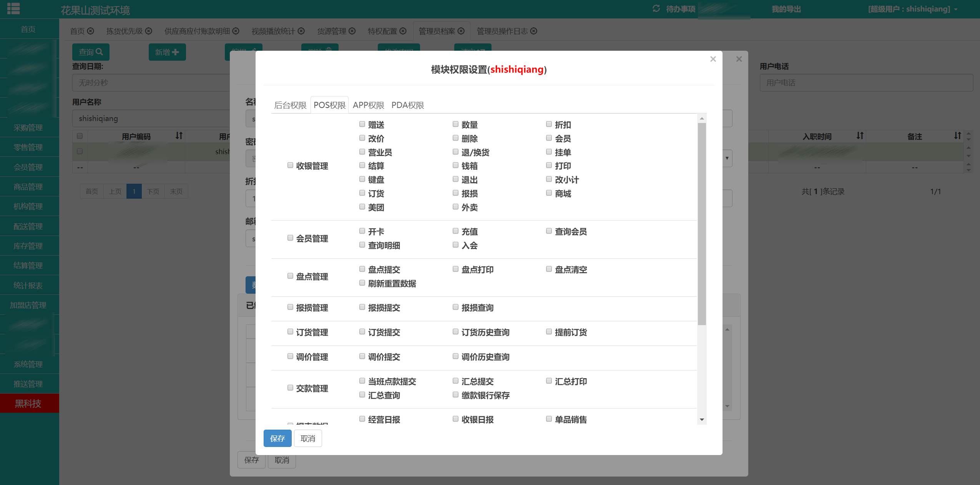Viewport: 980px width, 485px height.
Task: Close the 供应商应付账款明细 tab via x icon
Action: pos(236,31)
